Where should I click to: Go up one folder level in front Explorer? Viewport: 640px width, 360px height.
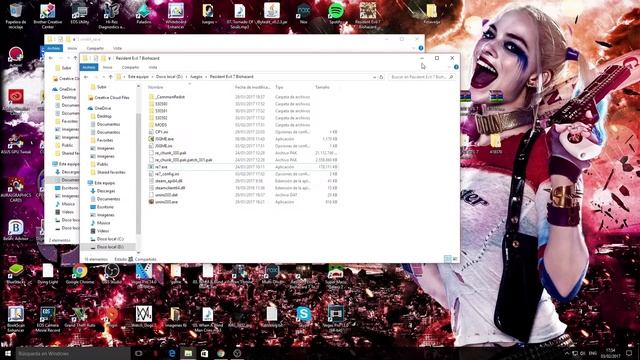coord(111,77)
